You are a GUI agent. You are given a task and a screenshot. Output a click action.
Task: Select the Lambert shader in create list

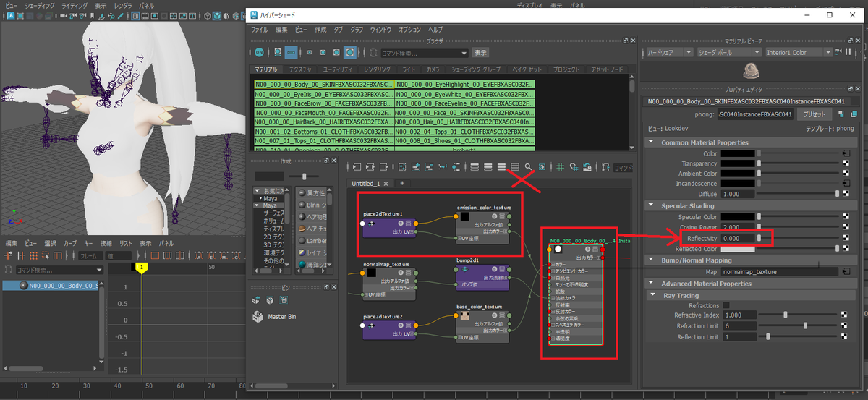tap(313, 240)
